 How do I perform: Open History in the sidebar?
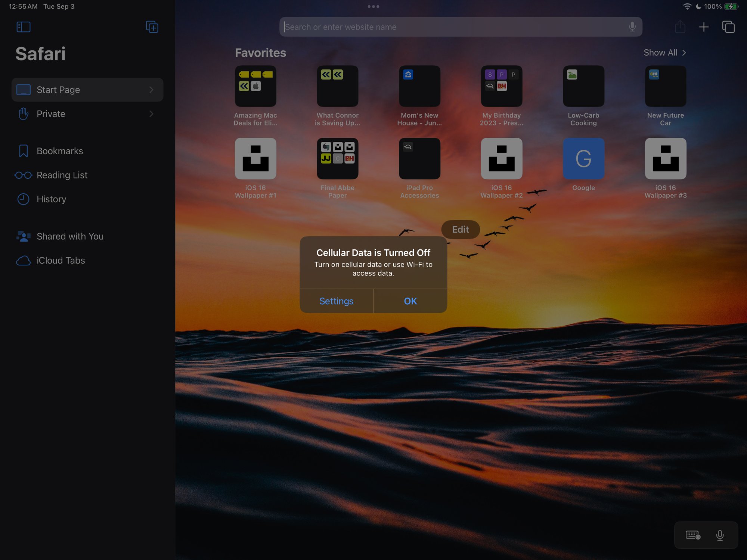coord(51,199)
